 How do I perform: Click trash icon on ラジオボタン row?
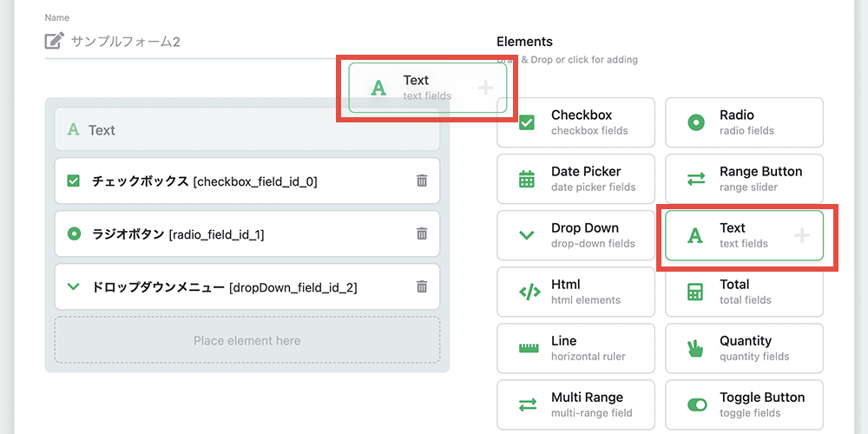point(422,233)
